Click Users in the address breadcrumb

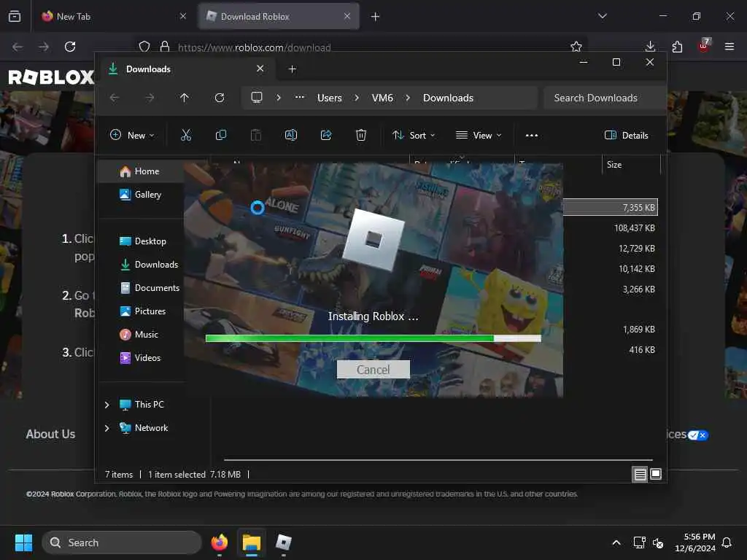[x=330, y=98]
